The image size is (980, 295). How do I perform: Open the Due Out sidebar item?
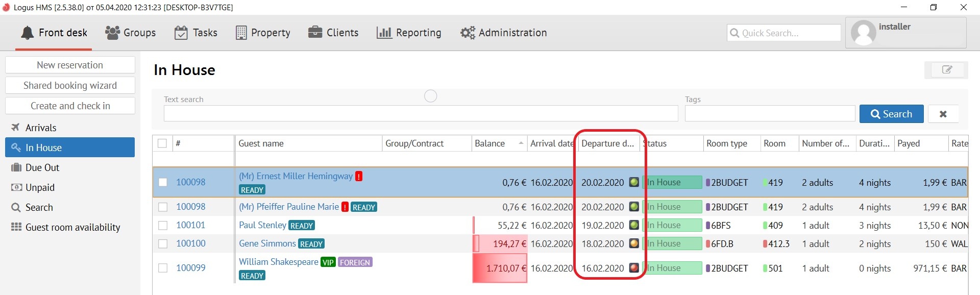point(42,167)
